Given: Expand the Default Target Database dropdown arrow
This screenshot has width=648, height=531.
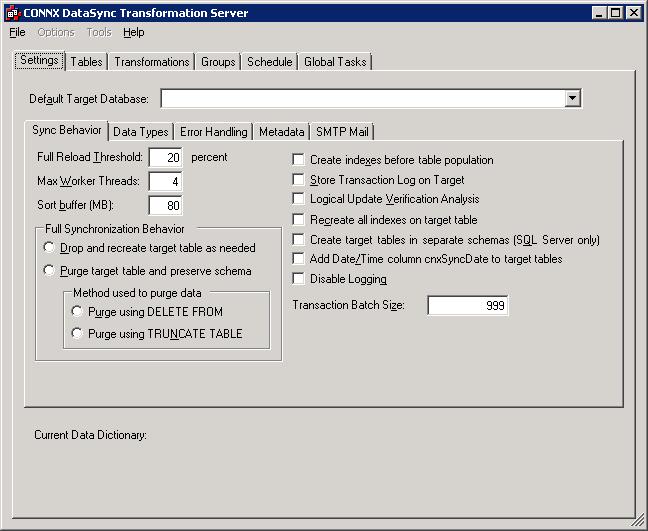Looking at the screenshot, I should point(572,98).
